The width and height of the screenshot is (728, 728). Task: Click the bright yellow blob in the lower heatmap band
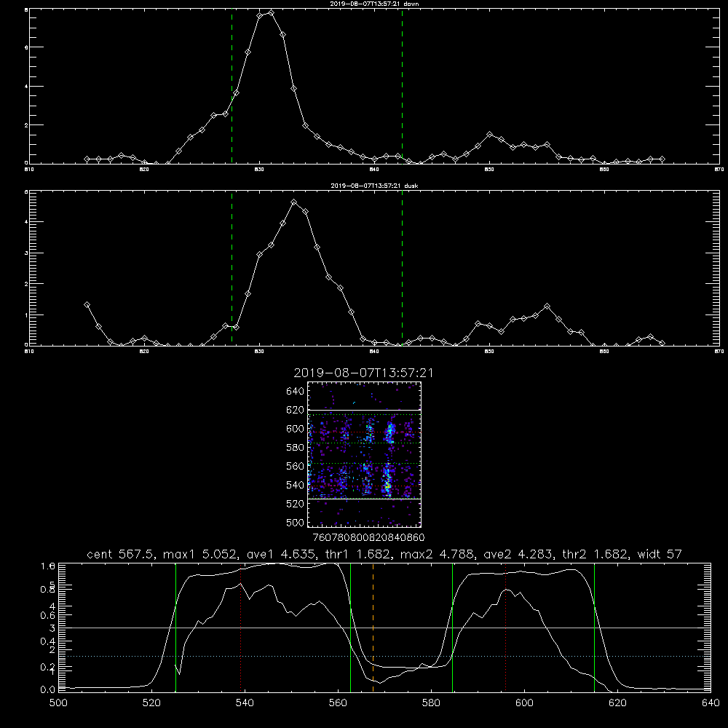[387, 487]
